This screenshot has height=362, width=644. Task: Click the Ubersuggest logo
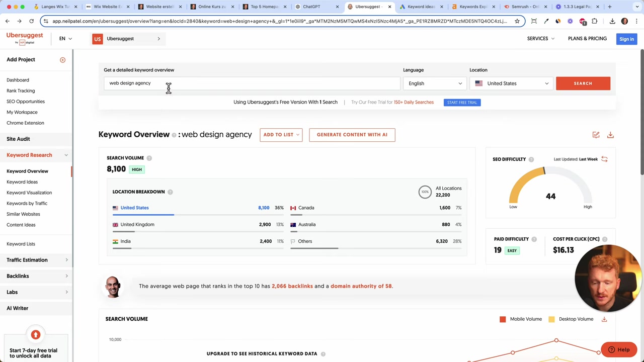[x=25, y=38]
